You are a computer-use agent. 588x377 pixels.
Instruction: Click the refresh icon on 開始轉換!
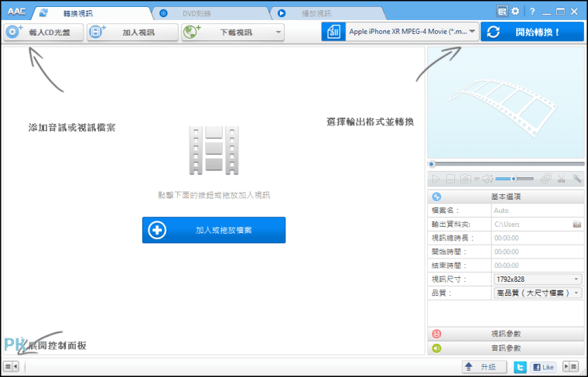[493, 32]
